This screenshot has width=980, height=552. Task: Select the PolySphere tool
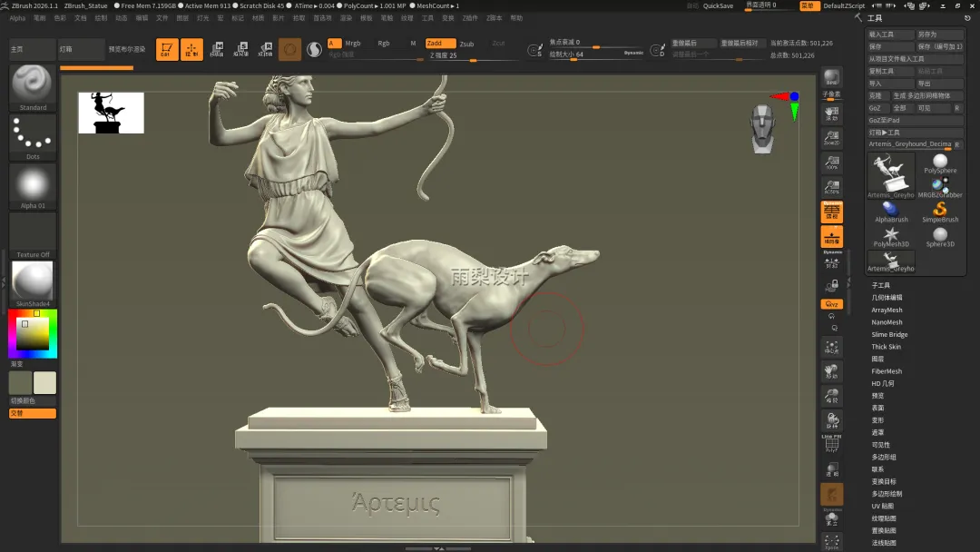click(x=940, y=163)
